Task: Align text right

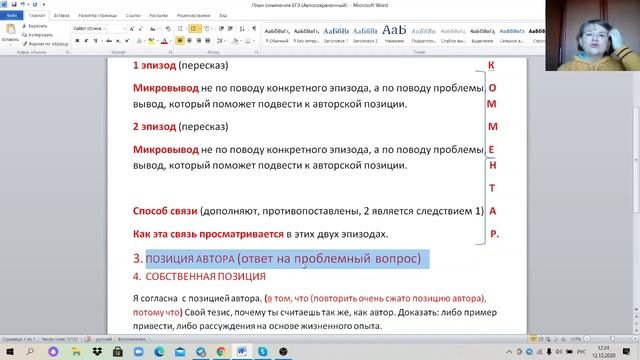Action: (198, 41)
